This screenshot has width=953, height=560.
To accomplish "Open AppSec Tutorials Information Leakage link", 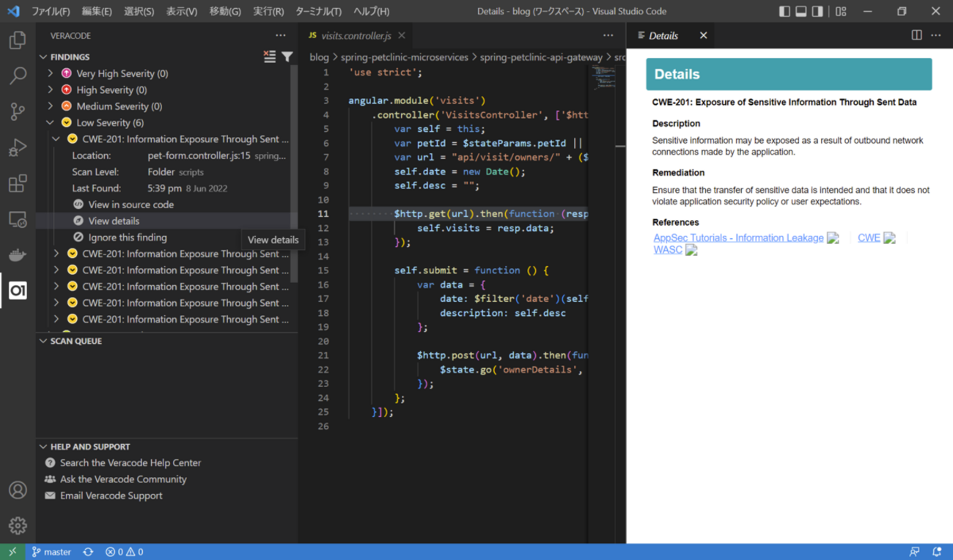I will [x=738, y=237].
